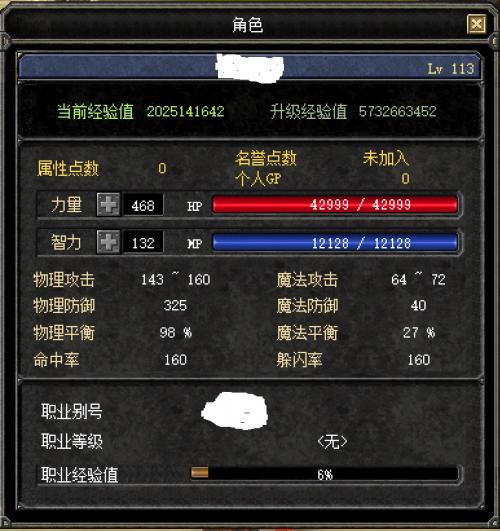Click the 个人GP label
Viewport: 500px width, 531px height.
(x=258, y=178)
